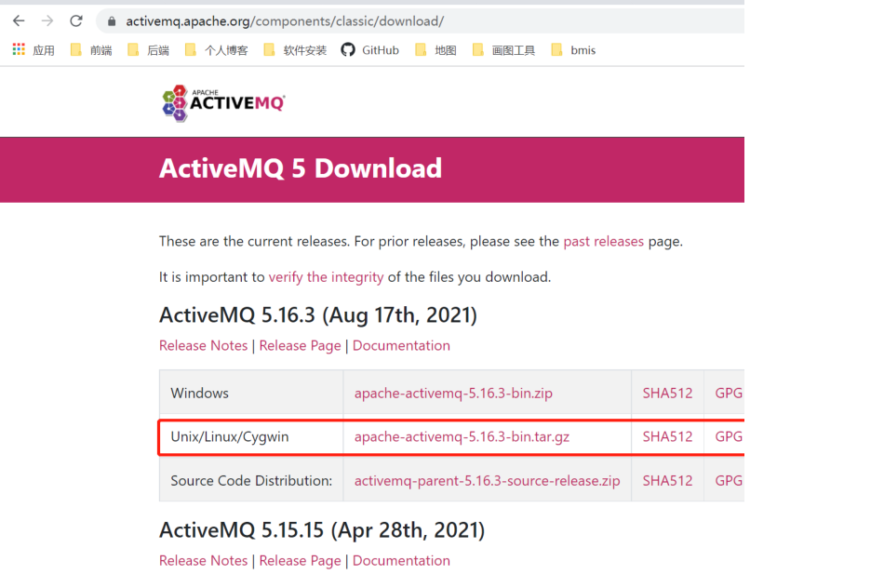Viewport: 884px width, 588px height.
Task: Follow the verify the integrity link
Action: (x=326, y=276)
